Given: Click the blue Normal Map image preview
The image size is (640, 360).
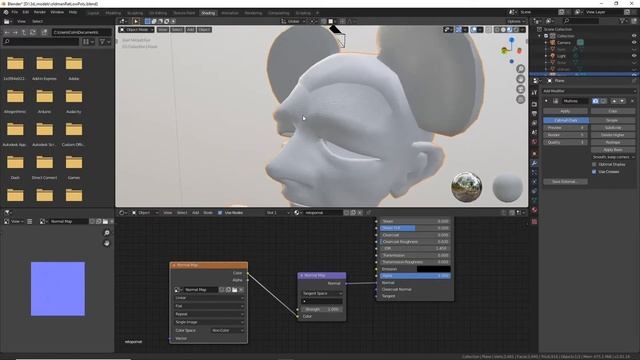Looking at the screenshot, I should click(58, 289).
